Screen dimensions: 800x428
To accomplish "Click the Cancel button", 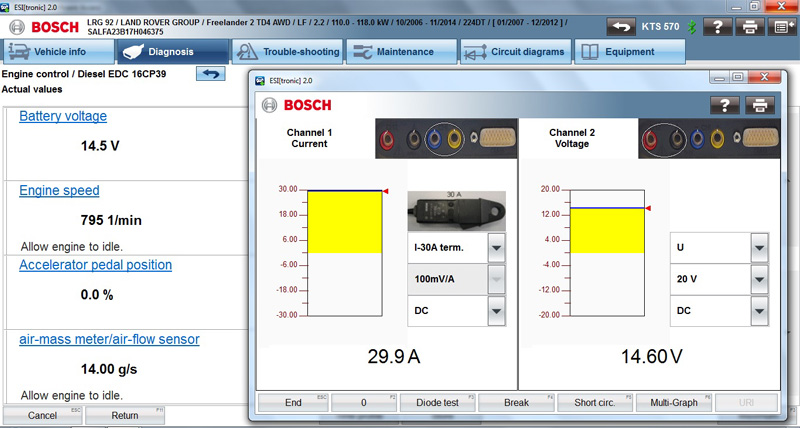I will (42, 415).
